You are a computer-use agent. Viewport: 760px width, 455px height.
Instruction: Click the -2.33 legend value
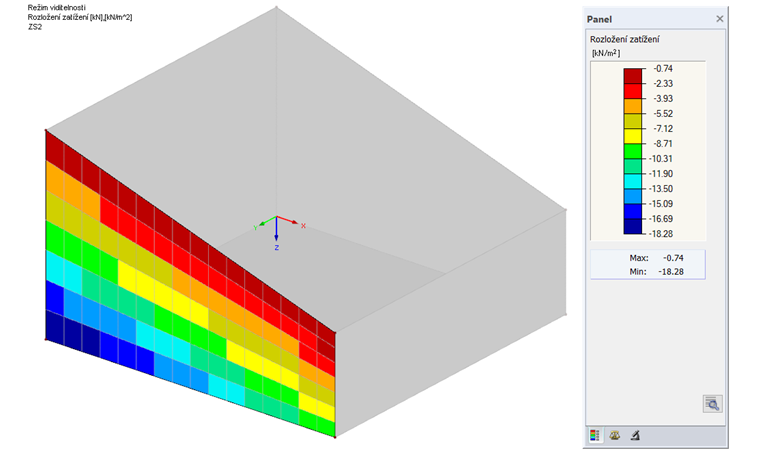pyautogui.click(x=663, y=84)
